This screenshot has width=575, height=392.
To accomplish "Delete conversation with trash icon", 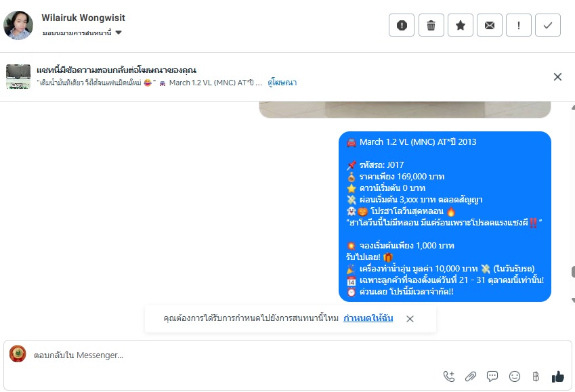I will [431, 25].
